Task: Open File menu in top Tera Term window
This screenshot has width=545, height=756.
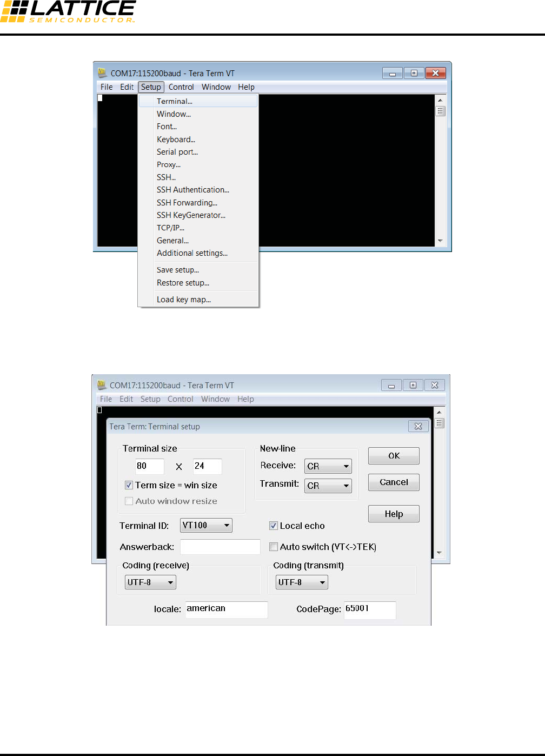Action: tap(107, 87)
